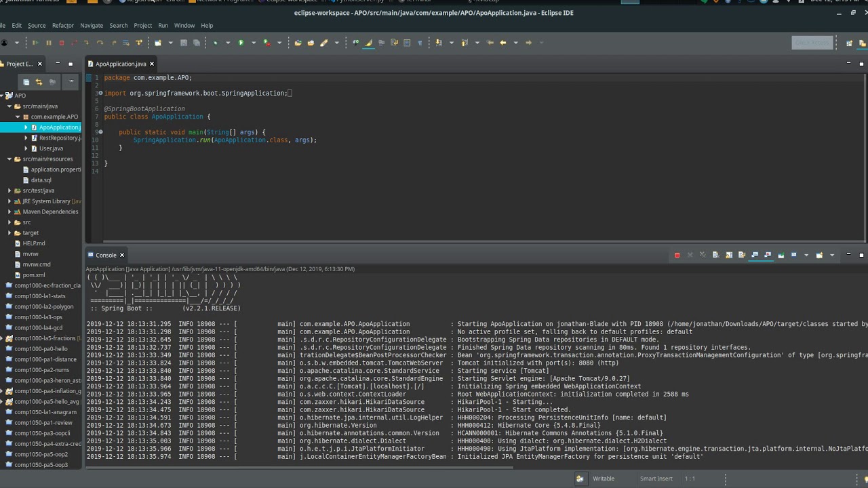Expand the src/test/java folder
The image size is (868, 488).
pos(9,190)
